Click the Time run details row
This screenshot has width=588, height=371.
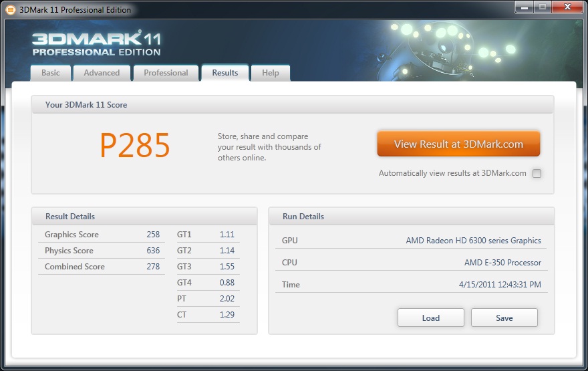coord(412,284)
